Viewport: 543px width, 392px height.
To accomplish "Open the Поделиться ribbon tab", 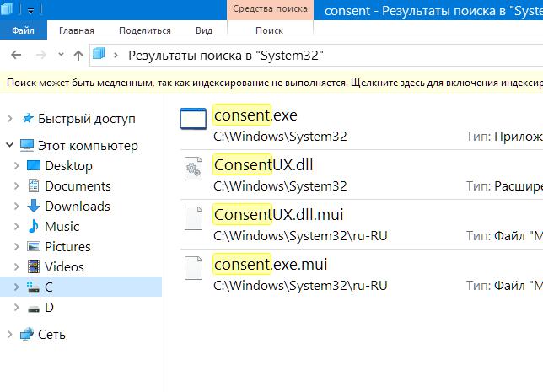I will pos(145,30).
